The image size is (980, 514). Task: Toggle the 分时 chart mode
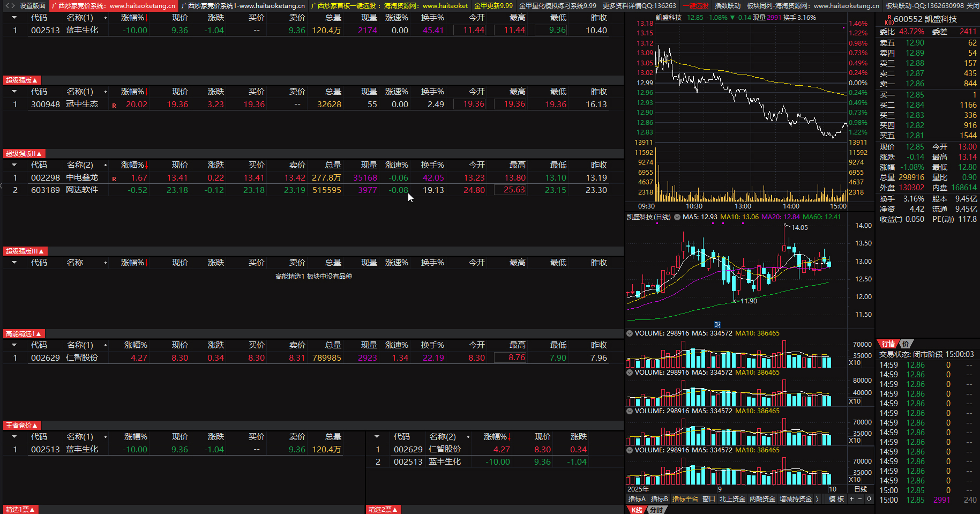coord(656,510)
